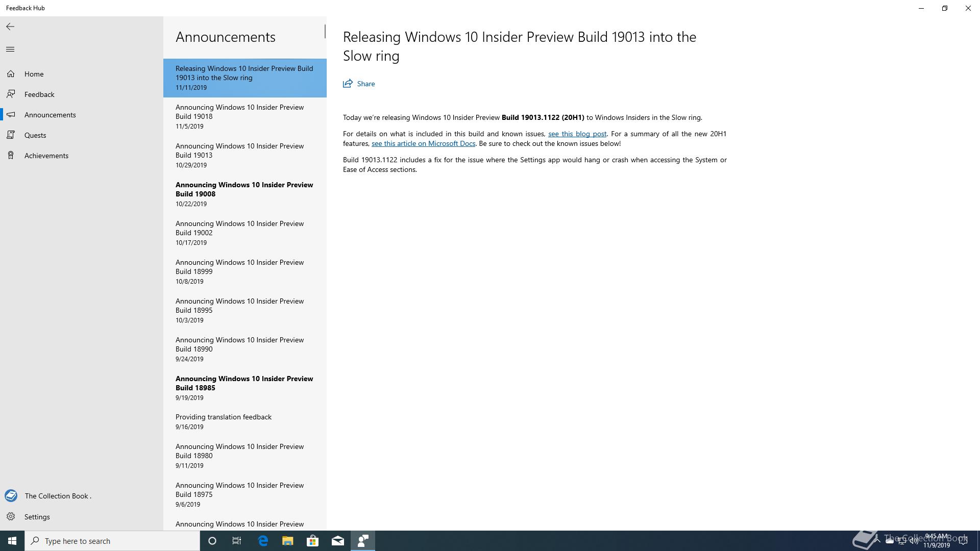Open announcement for Build 19002
The width and height of the screenshot is (980, 551).
tap(245, 233)
